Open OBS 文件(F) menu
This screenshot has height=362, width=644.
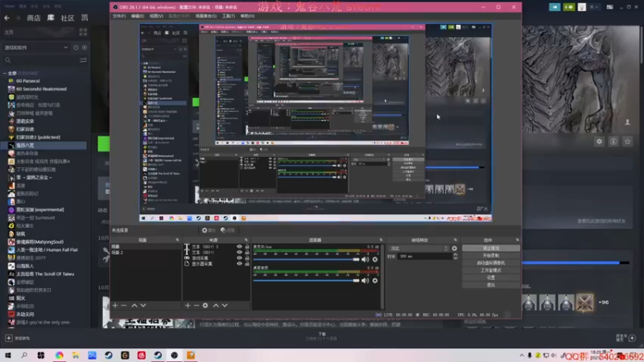point(119,16)
